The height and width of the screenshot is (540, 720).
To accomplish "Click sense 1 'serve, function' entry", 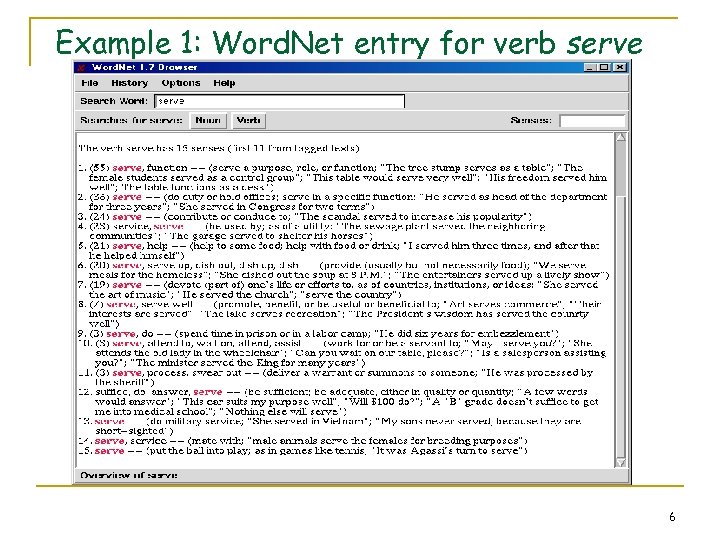I will tap(343, 177).
